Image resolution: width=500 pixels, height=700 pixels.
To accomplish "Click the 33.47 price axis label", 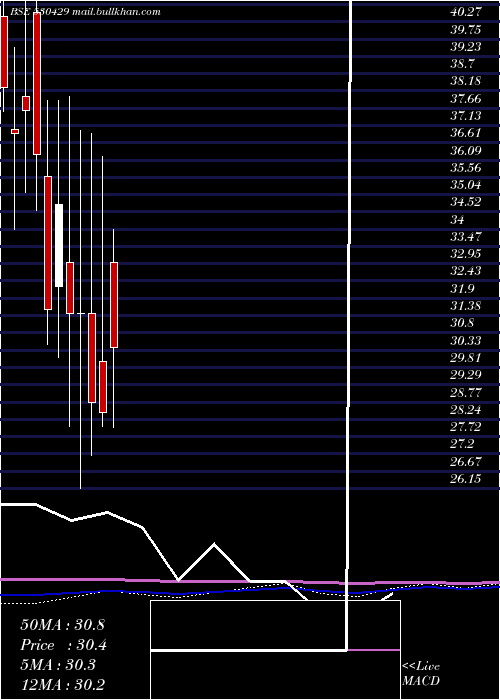I will (x=466, y=237).
